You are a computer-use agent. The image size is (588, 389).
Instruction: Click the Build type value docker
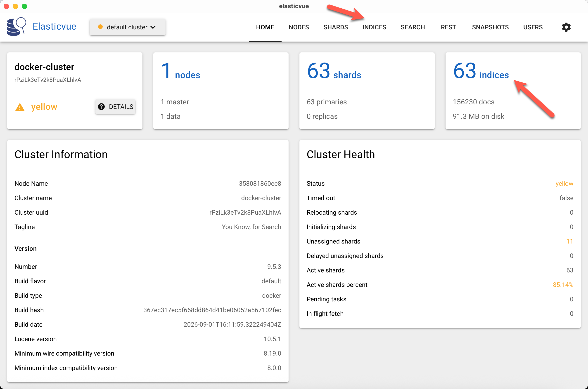coord(272,295)
